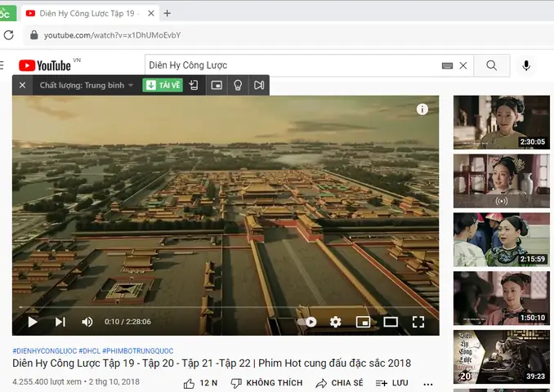The image size is (554, 392).
Task: Clear the search query with X
Action: pyautogui.click(x=463, y=65)
